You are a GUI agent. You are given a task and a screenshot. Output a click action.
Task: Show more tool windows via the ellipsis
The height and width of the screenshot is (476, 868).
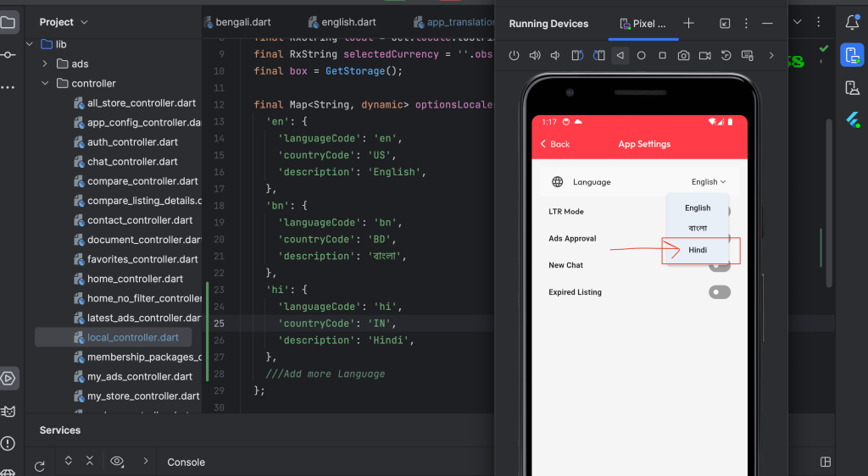point(8,87)
